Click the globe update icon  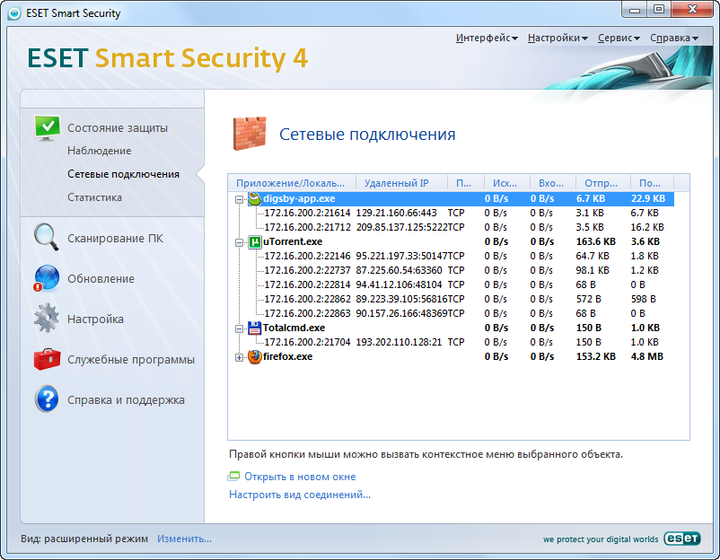[x=46, y=278]
